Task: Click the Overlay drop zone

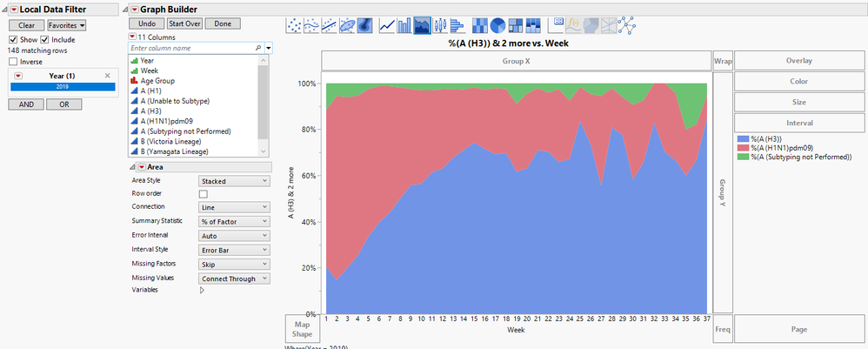Action: coord(798,61)
